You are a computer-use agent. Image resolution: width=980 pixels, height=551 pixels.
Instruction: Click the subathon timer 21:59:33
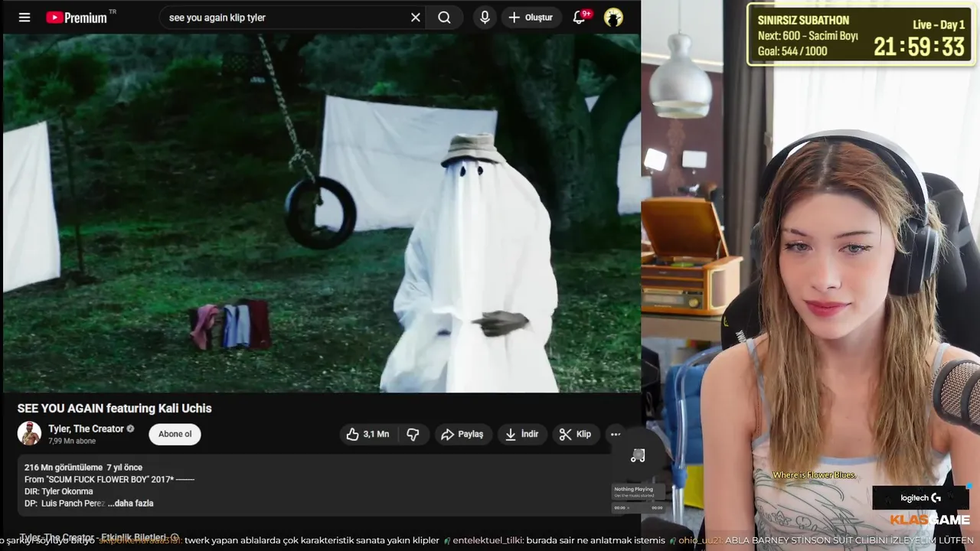[x=920, y=47]
